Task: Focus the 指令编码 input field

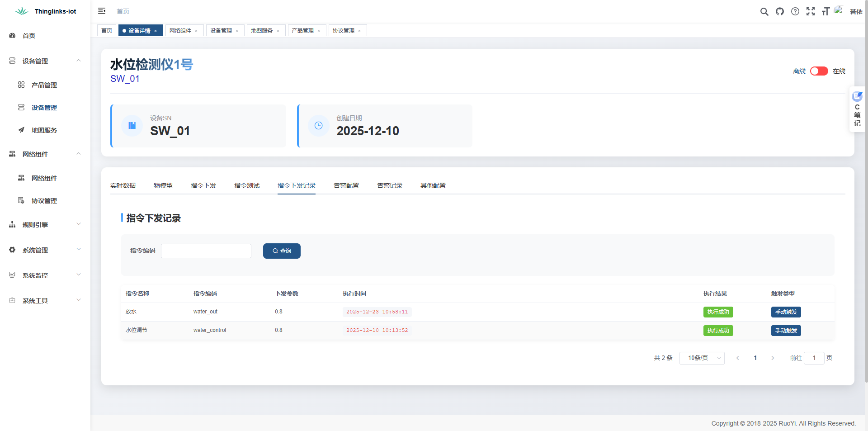Action: point(206,251)
